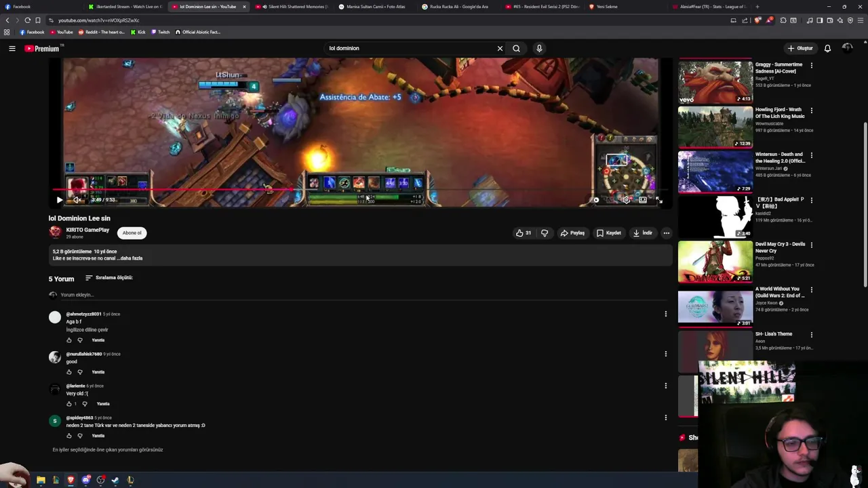Switch to Rucka Rucka Ali Google tab
Image resolution: width=868 pixels, height=488 pixels.
click(459, 7)
